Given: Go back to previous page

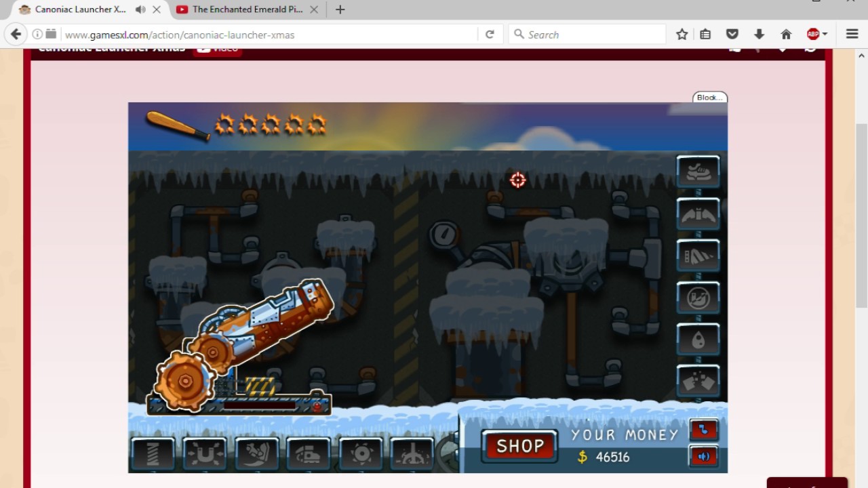Looking at the screenshot, I should [x=16, y=34].
